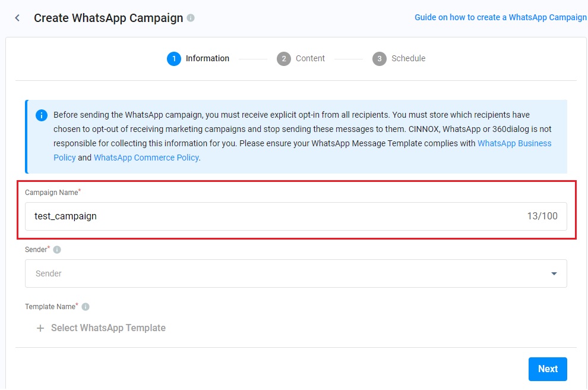Click the step 3 Schedule circle icon
The width and height of the screenshot is (588, 390).
click(378, 58)
